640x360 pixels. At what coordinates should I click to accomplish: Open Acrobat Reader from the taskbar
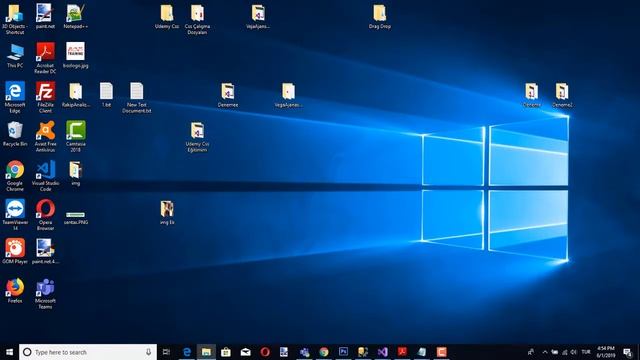tap(402, 352)
